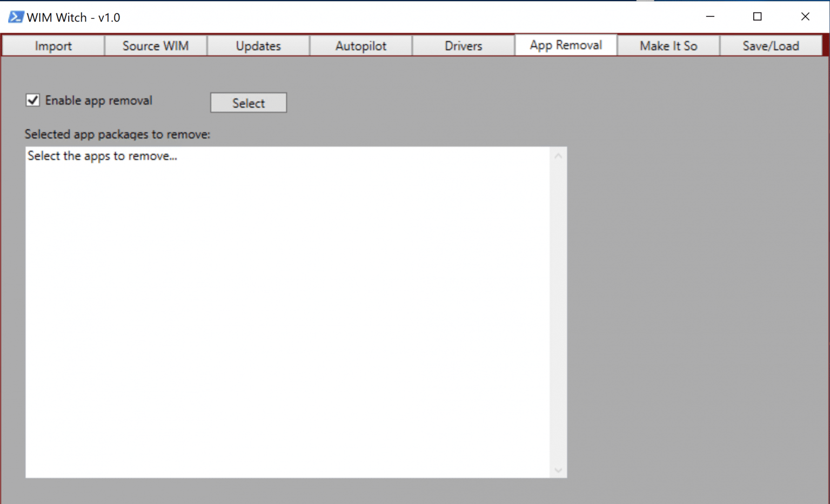Click the Selected app packages to remove label

point(117,135)
